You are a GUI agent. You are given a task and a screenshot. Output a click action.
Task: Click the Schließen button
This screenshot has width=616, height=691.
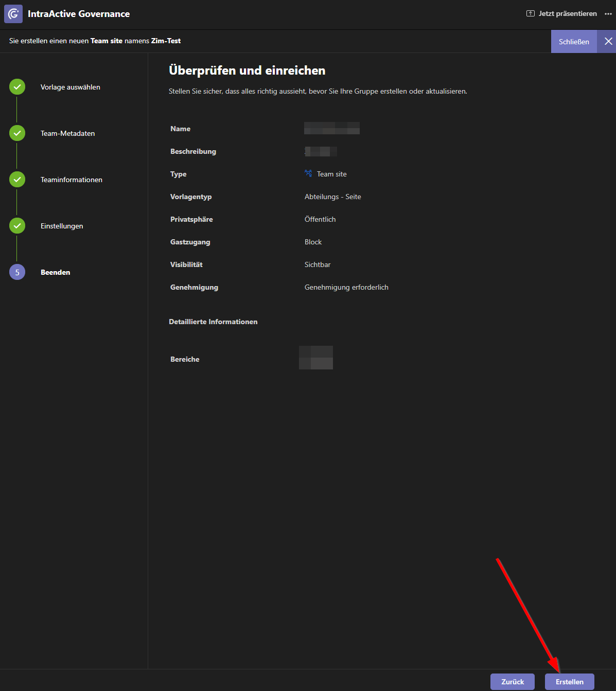click(x=574, y=42)
